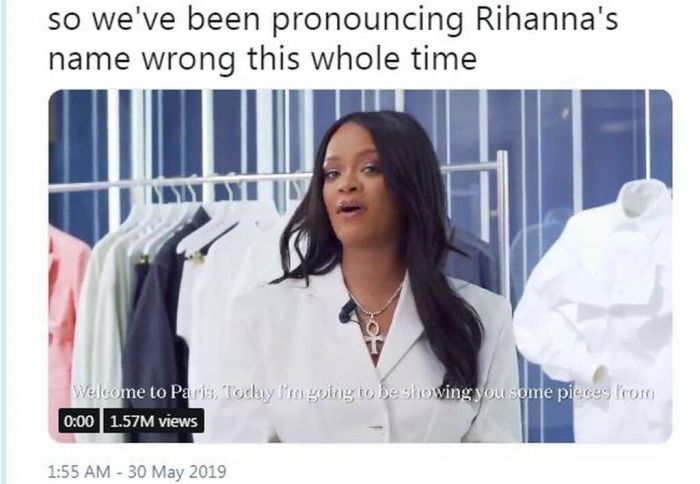Viewport: 700px width, 484px height.
Task: Click the white blazer button in video
Action: [376, 427]
